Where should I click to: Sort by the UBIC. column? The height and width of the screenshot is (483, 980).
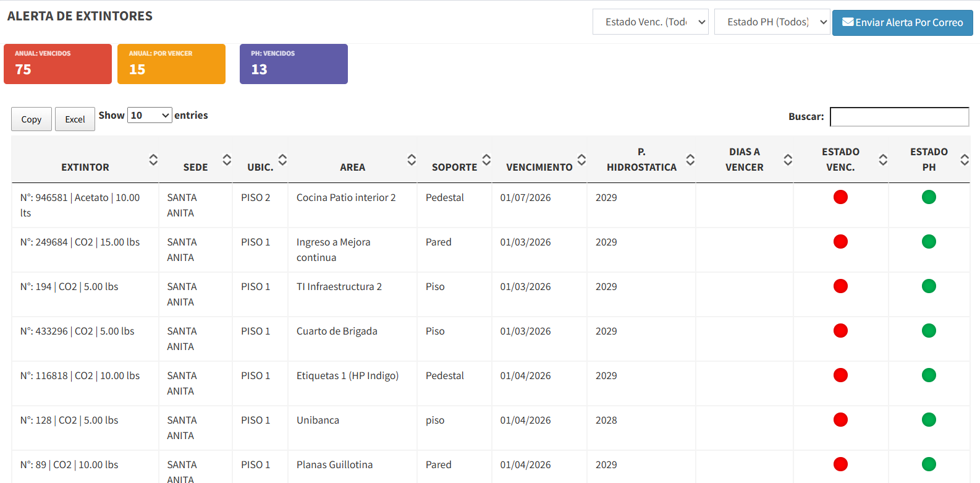coord(260,160)
